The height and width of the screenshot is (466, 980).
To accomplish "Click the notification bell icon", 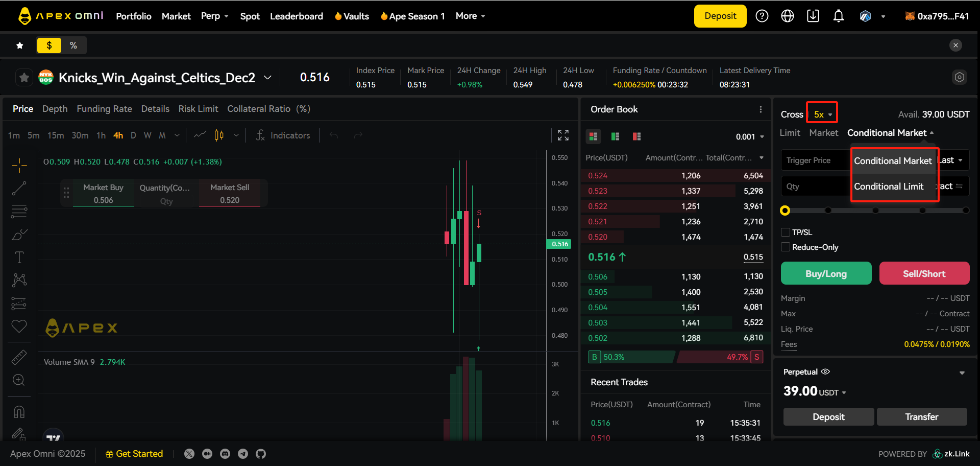I will [838, 16].
